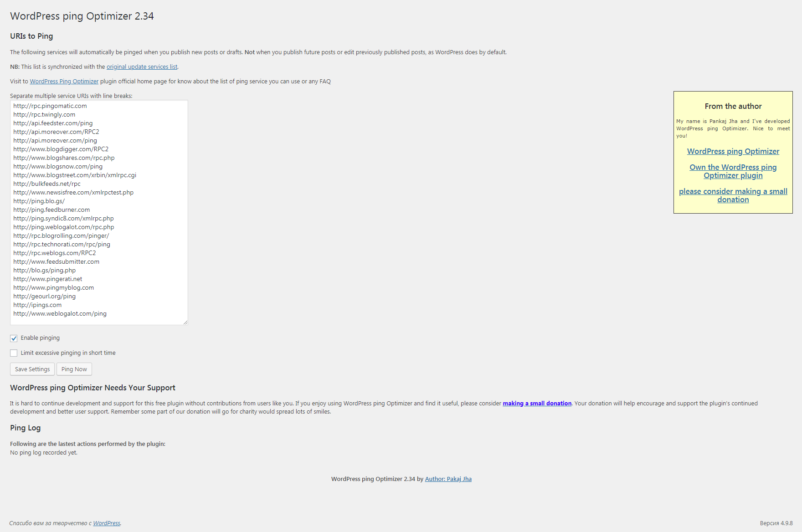Click the http://www.pingerati.net line

pyautogui.click(x=48, y=279)
